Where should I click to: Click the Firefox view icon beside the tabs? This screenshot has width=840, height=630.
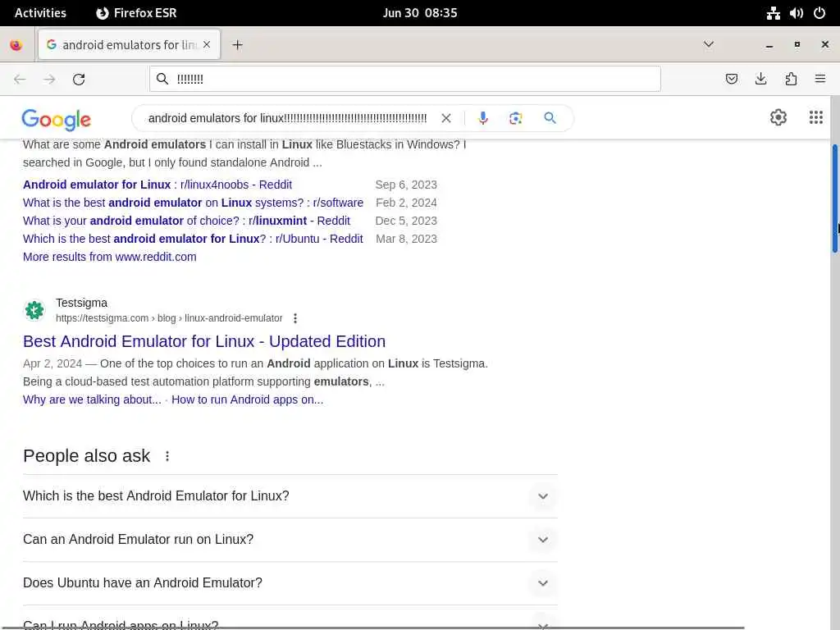tap(16, 45)
